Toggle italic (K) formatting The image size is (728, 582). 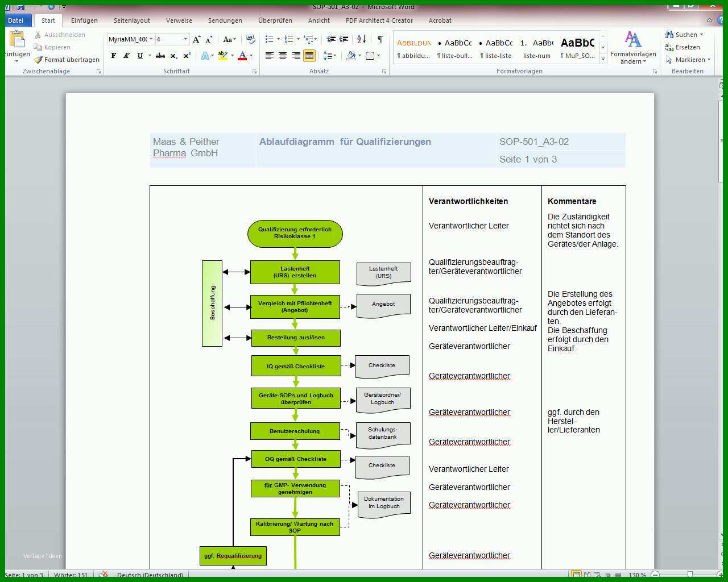click(x=127, y=56)
